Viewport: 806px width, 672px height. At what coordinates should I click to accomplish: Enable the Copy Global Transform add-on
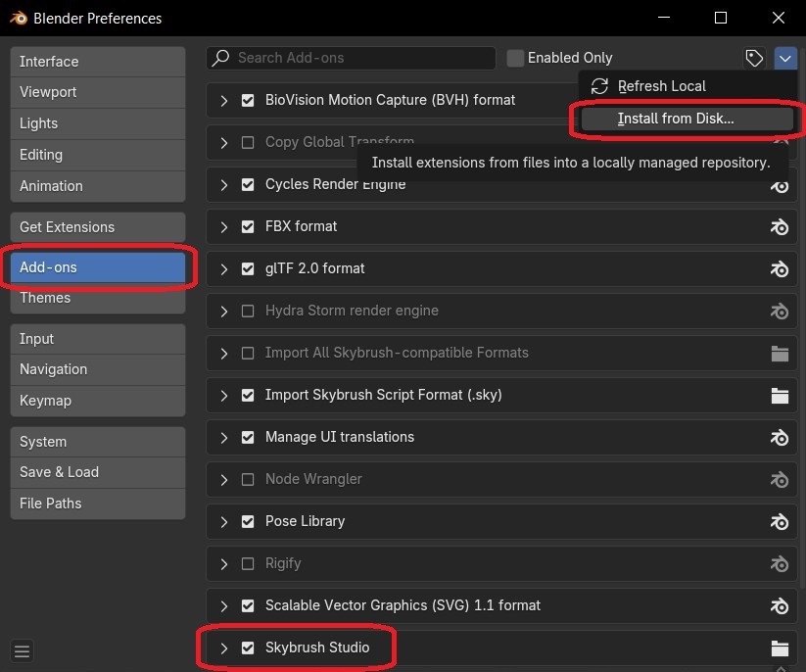[248, 141]
